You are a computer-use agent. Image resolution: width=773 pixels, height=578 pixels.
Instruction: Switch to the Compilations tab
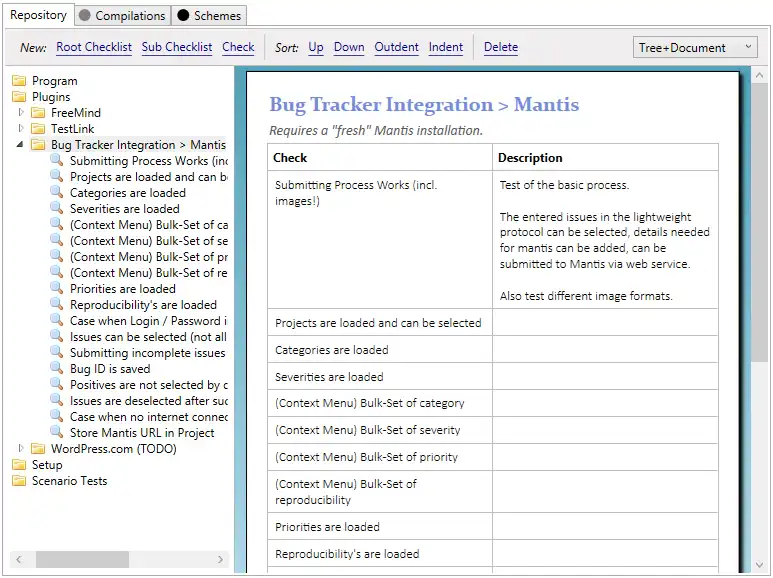(x=123, y=16)
